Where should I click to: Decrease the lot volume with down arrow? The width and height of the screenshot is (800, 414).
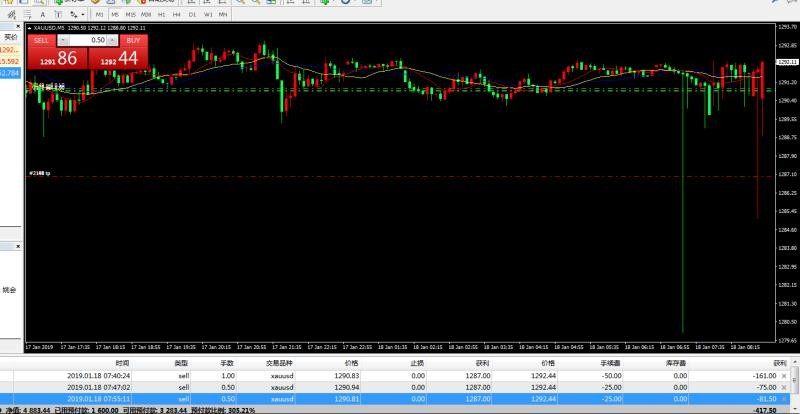62,40
